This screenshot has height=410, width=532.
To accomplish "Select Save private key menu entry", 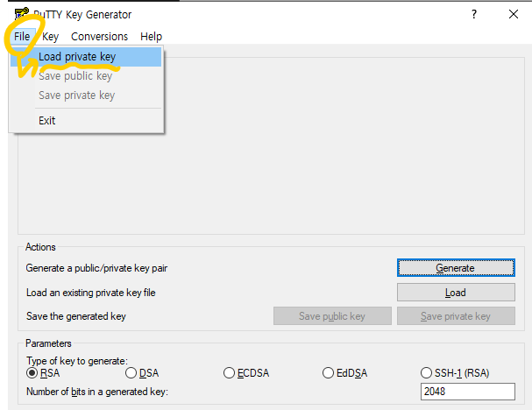I will [86, 95].
